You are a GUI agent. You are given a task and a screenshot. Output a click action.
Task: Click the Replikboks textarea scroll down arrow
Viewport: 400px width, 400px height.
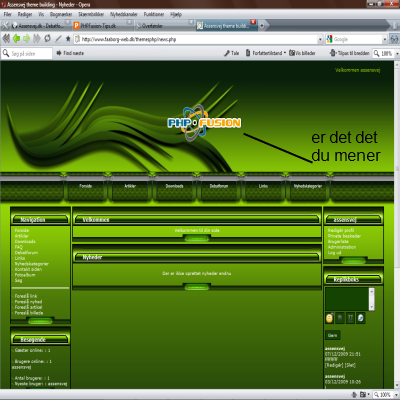[x=372, y=307]
